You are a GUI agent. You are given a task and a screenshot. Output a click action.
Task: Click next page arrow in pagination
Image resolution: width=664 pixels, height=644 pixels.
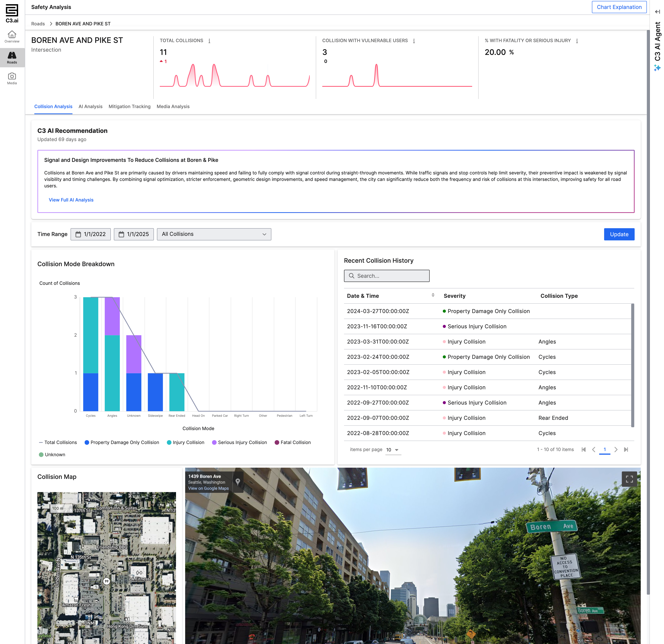(616, 450)
